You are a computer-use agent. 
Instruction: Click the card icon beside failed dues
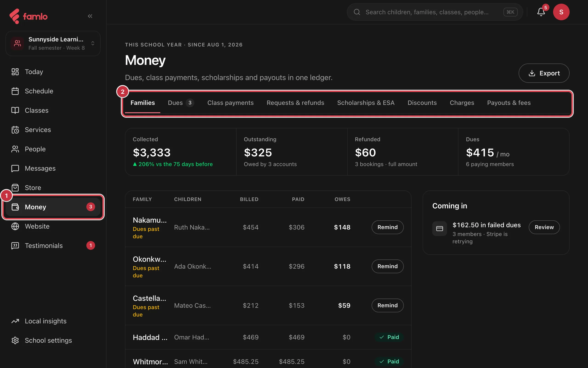pyautogui.click(x=439, y=229)
